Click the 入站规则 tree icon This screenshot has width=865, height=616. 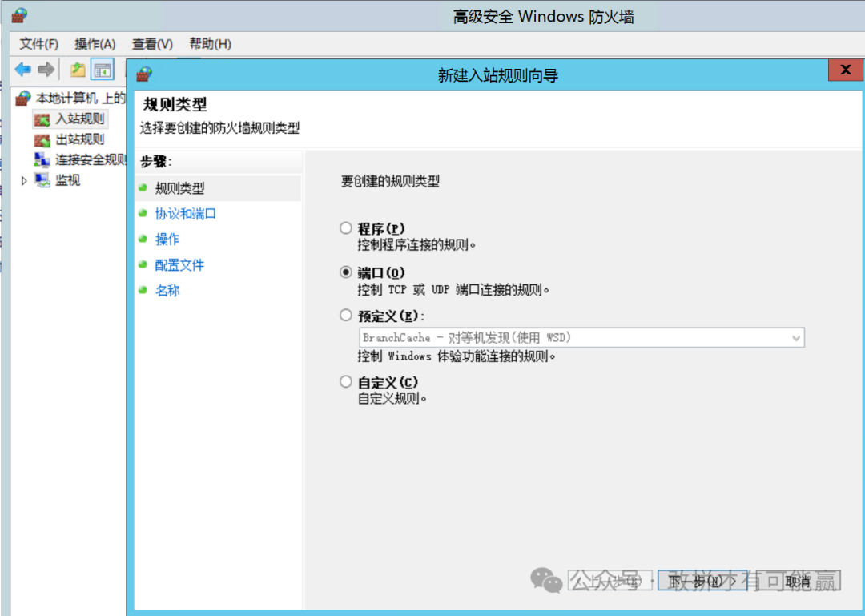point(42,119)
